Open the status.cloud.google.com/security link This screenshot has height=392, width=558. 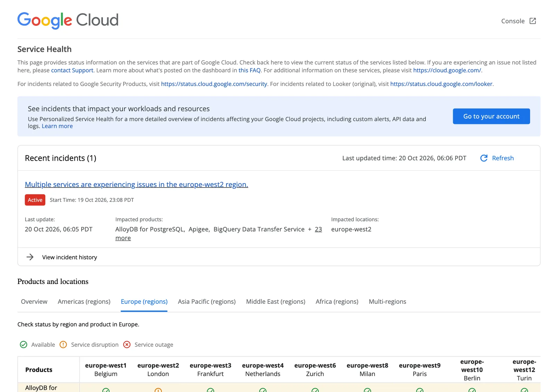214,84
